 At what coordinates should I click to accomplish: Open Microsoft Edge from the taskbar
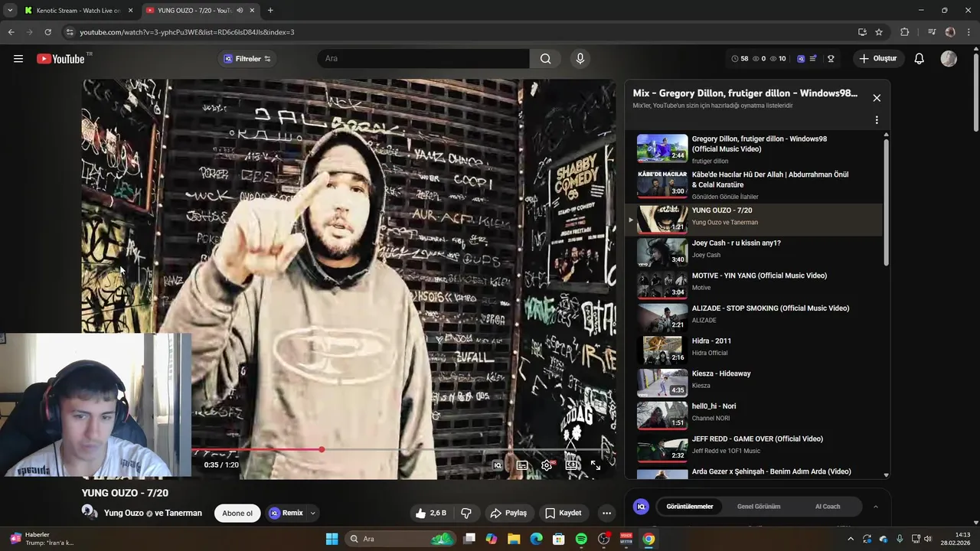point(537,539)
